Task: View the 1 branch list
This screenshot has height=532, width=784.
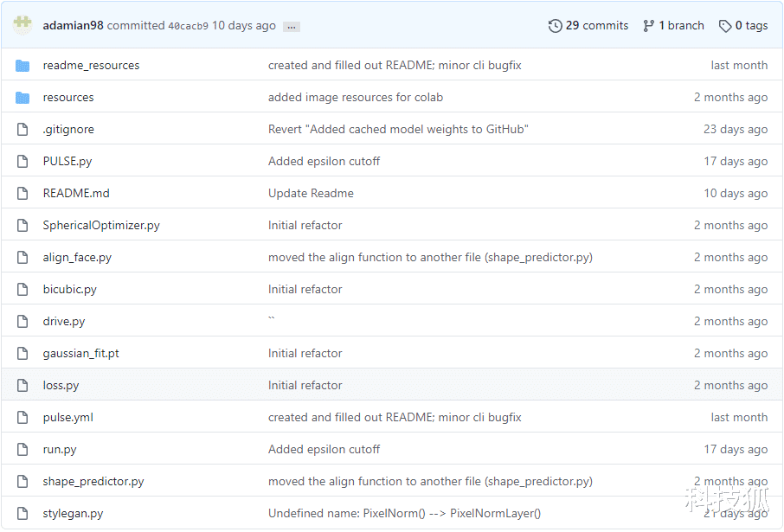Action: coord(673,25)
